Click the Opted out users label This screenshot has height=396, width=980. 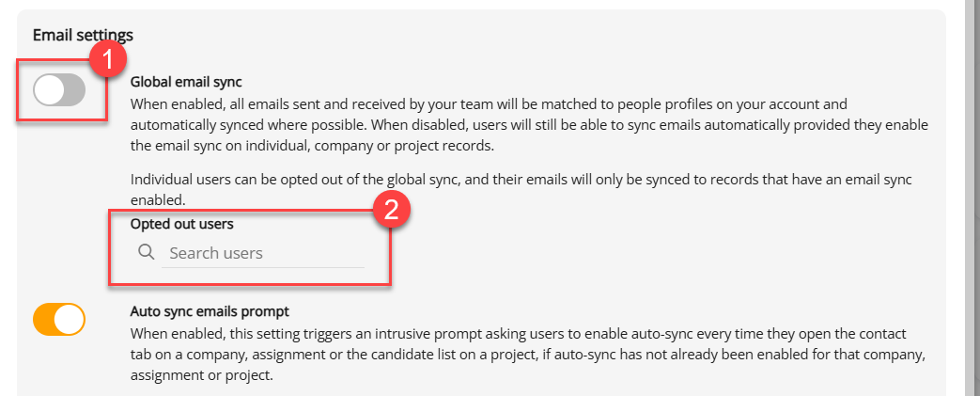182,223
